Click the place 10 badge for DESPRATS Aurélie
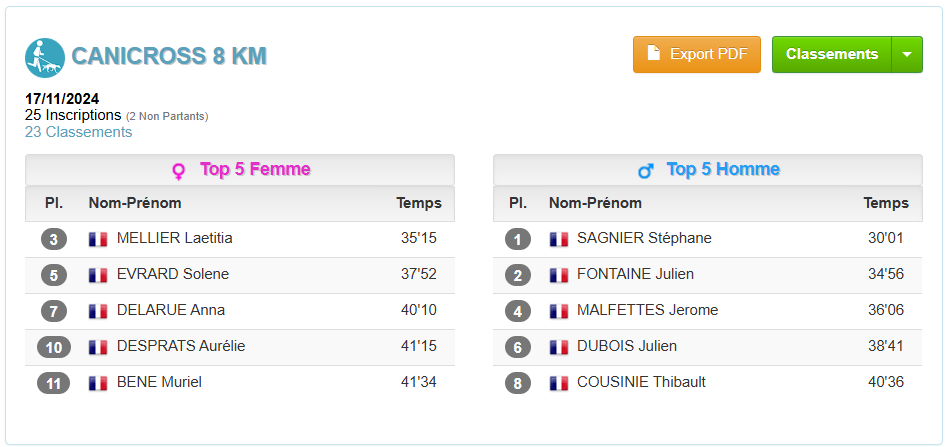Screen dimensions: 945x447 click(x=54, y=348)
